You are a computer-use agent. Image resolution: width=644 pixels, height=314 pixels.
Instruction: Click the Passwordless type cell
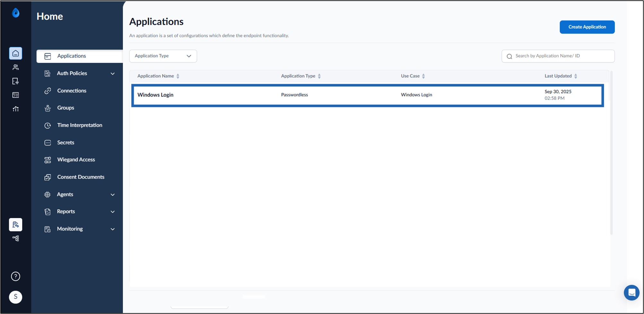pos(294,95)
